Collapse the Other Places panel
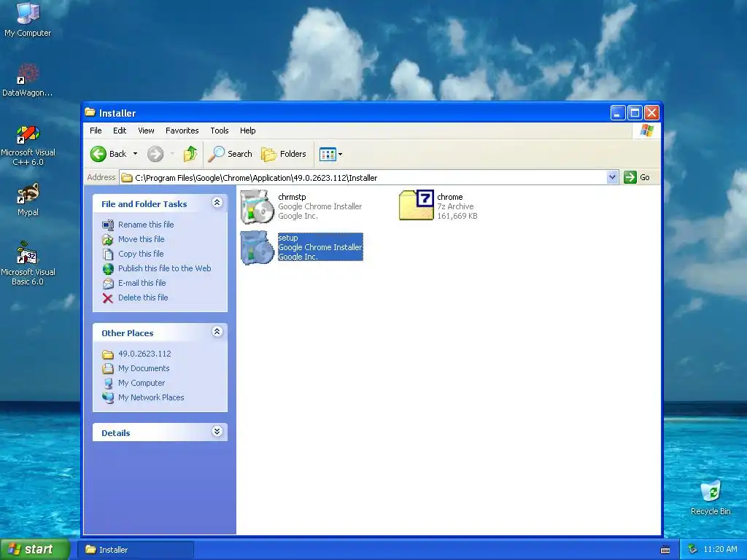Screen dimensions: 747x560 tap(217, 332)
